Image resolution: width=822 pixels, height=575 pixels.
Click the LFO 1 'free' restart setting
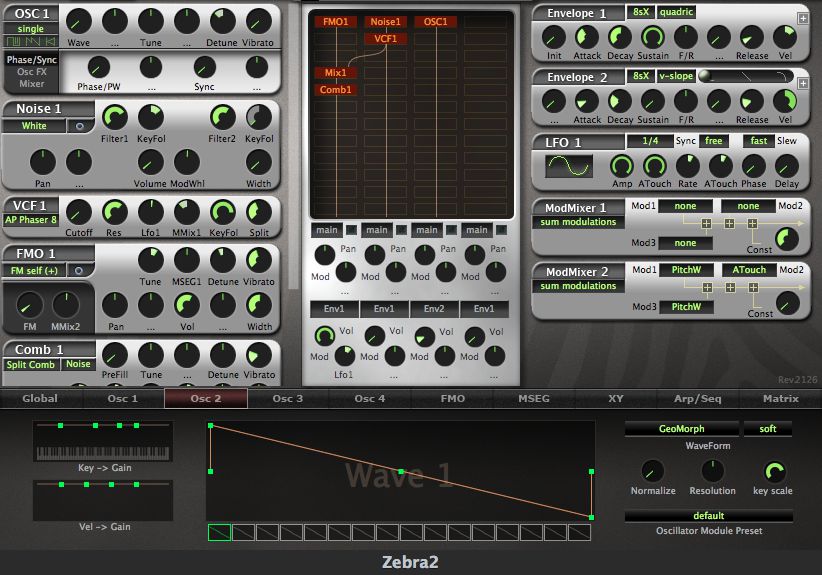713,140
